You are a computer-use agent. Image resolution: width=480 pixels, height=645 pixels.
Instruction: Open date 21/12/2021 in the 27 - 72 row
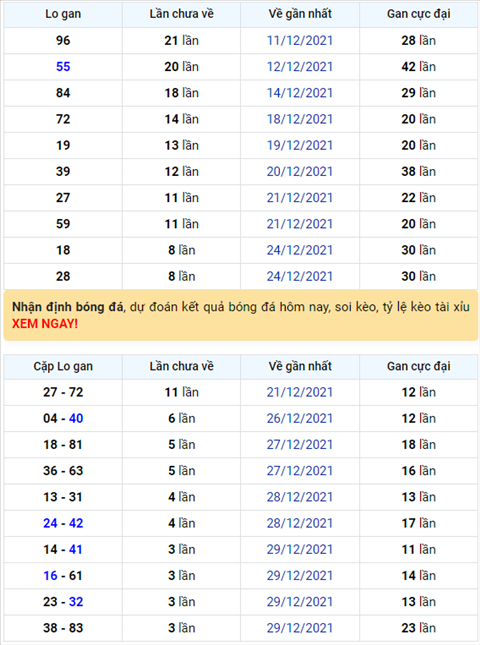pos(300,392)
